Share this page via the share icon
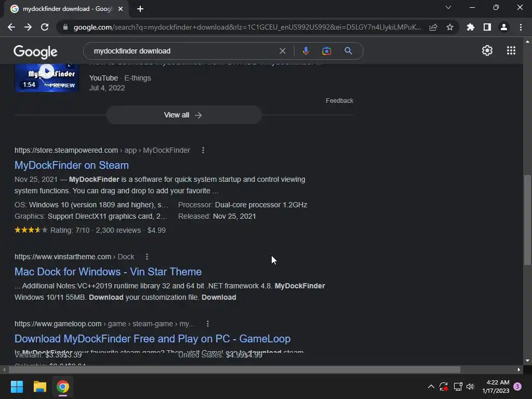The height and width of the screenshot is (399, 532). 433,27
